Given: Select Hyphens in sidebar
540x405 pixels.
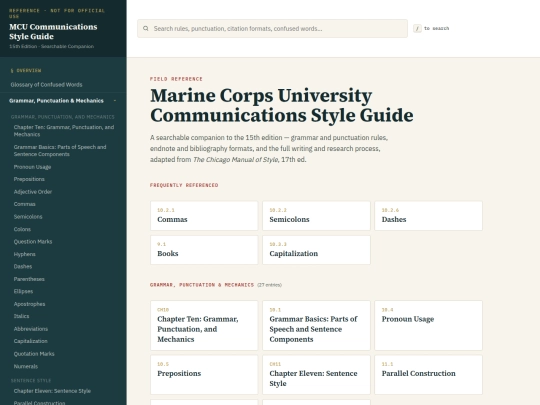Looking at the screenshot, I should point(24,254).
